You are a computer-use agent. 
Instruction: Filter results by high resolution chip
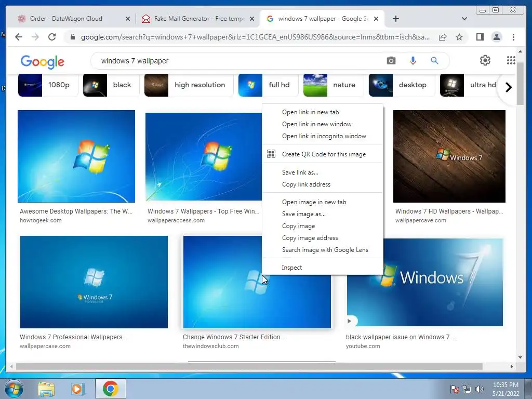point(189,85)
